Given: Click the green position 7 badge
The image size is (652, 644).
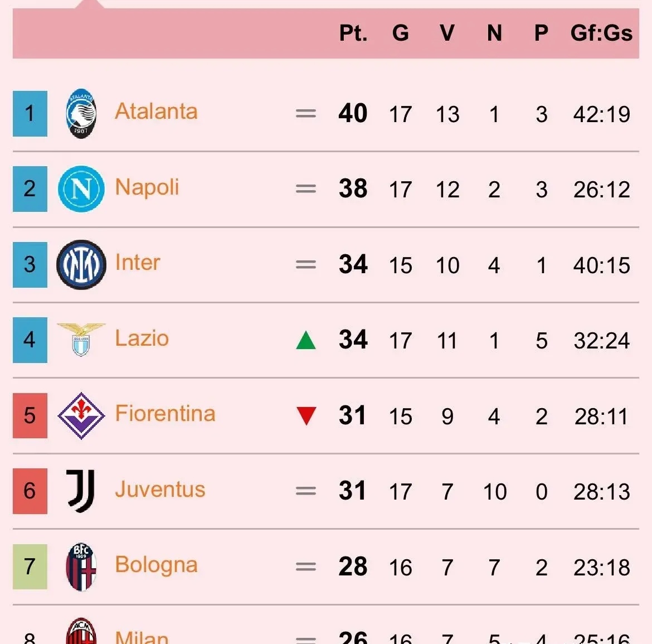Looking at the screenshot, I should [x=30, y=566].
